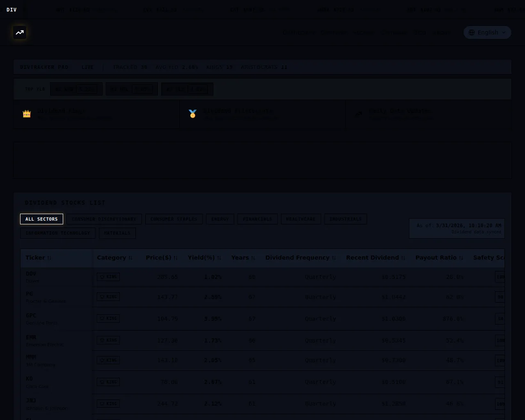Sort by Payout Ratio column
Screen dimensions: 525x420
(x=461, y=258)
